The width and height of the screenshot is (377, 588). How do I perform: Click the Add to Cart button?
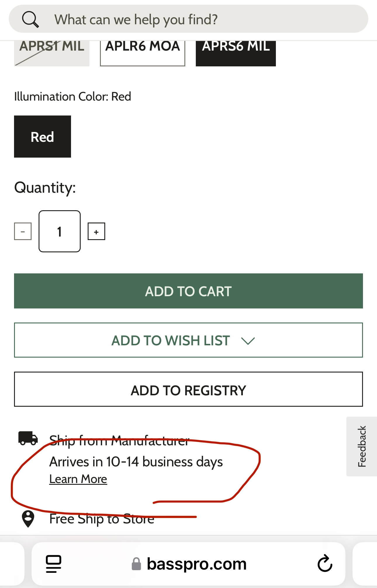tap(188, 291)
